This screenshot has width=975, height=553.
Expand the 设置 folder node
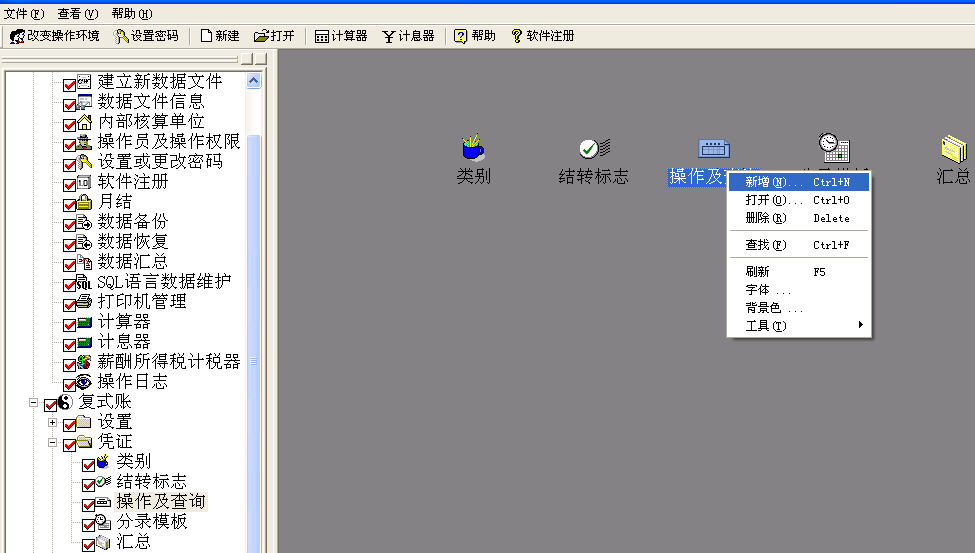pyautogui.click(x=52, y=423)
